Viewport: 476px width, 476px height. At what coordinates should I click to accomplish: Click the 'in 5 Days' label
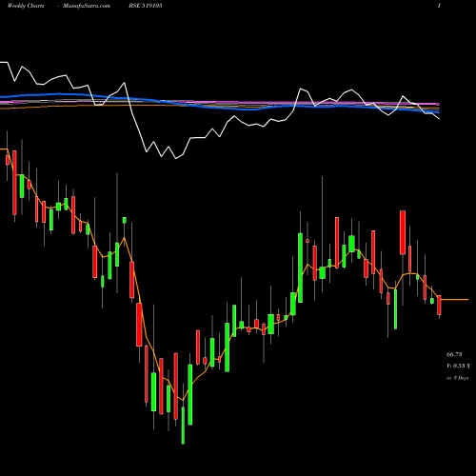point(457,378)
